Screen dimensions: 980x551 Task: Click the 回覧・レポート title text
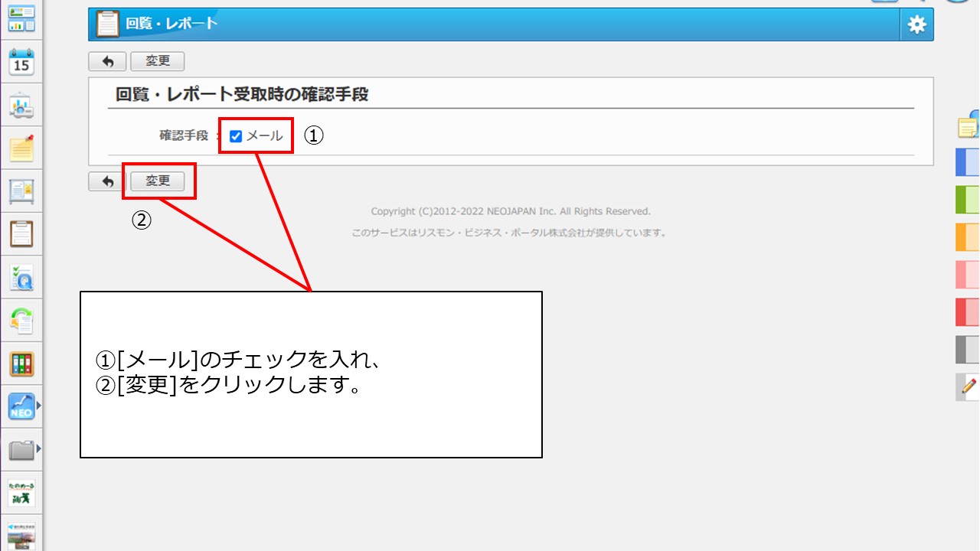click(171, 24)
